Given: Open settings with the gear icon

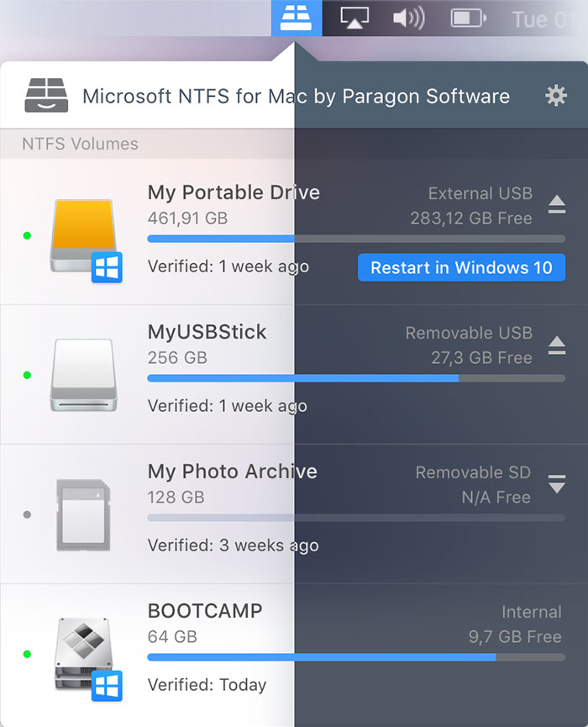Looking at the screenshot, I should point(555,96).
